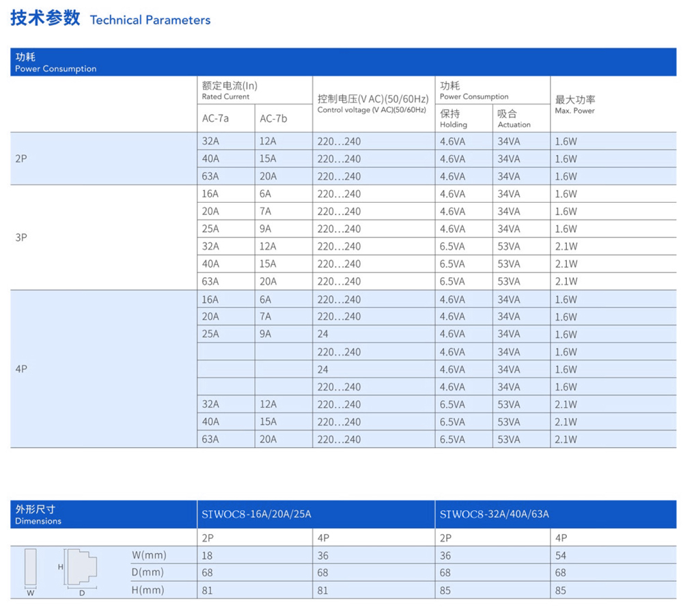The width and height of the screenshot is (683, 616).
Task: Select the 技术参数 Technical Parameters heading
Action: coord(111,19)
